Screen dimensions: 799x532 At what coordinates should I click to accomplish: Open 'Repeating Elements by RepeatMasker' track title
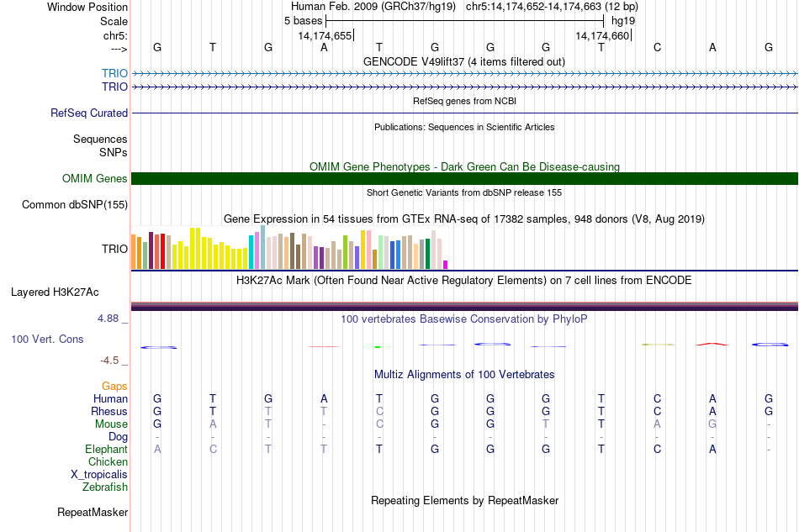pyautogui.click(x=465, y=500)
